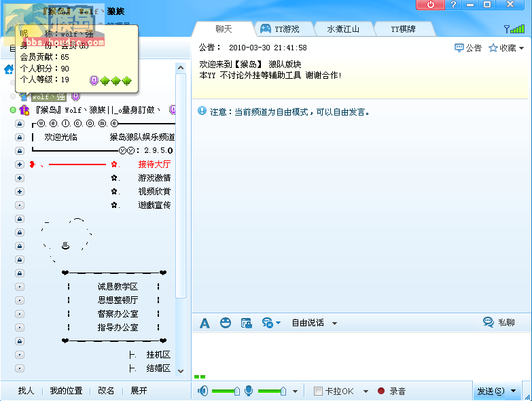Open the 水煮江山 tab
Screen dimensions: 532x401
pyautogui.click(x=342, y=29)
